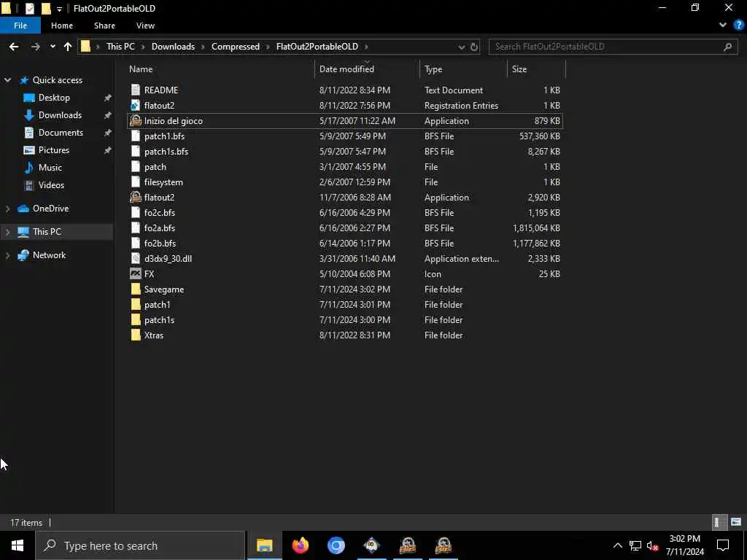Navigate to Downloads in address bar

(x=173, y=47)
